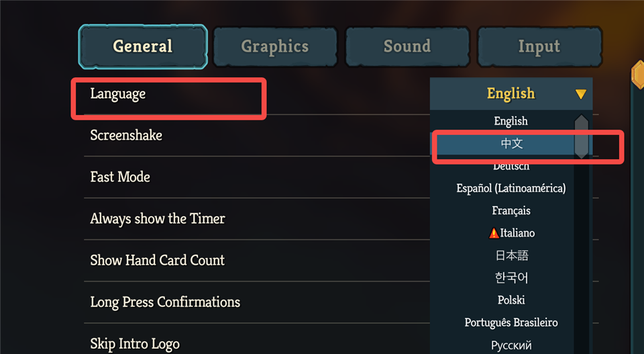Pick 한국어 from the dropdown list
This screenshot has height=354, width=644.
coord(511,277)
